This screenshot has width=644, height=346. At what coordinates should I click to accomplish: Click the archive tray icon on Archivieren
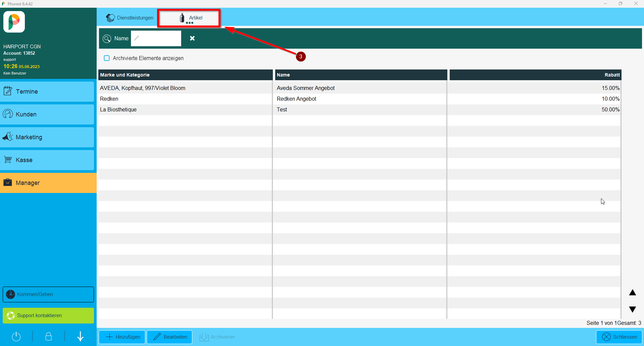point(204,337)
